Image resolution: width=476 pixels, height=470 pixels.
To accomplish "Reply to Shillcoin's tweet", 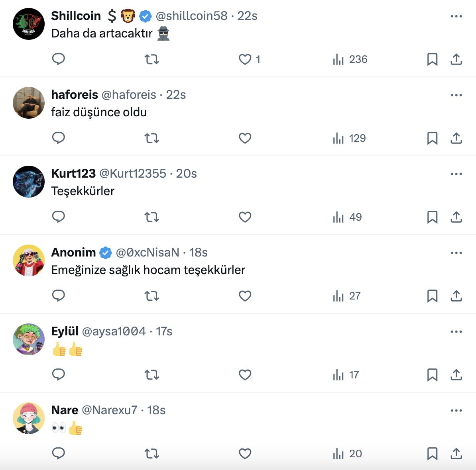I will point(59,59).
